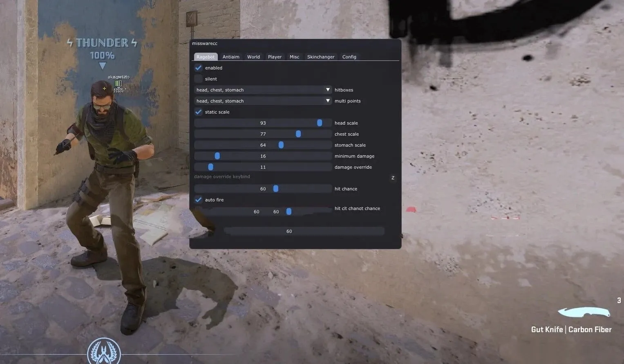Viewport: 624px width, 364px height.
Task: Click the damage override keybind Z button
Action: (x=393, y=178)
